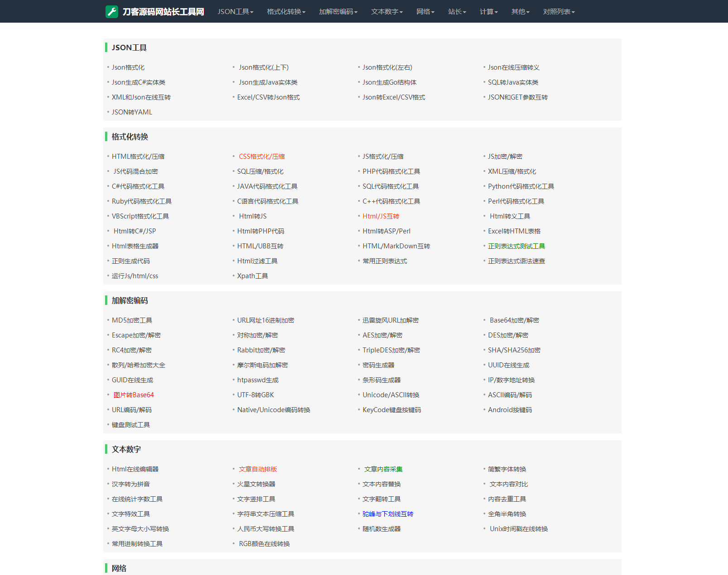728x575 pixels.
Task: Open the 对照列表 navbar menu
Action: pos(559,12)
